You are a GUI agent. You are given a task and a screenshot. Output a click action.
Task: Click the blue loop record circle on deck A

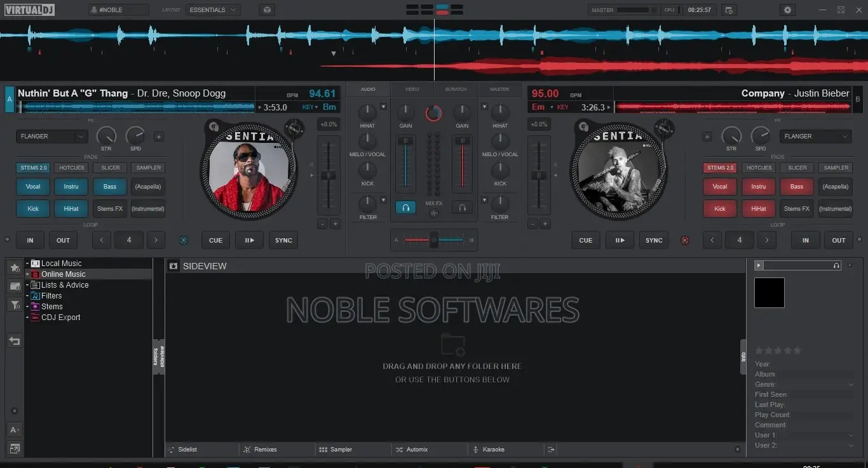[x=184, y=240]
